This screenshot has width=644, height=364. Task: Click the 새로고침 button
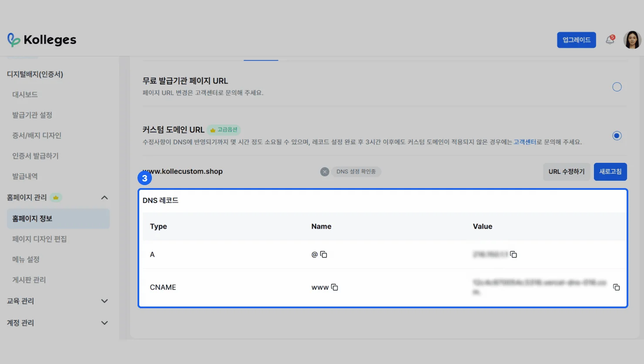pos(610,172)
